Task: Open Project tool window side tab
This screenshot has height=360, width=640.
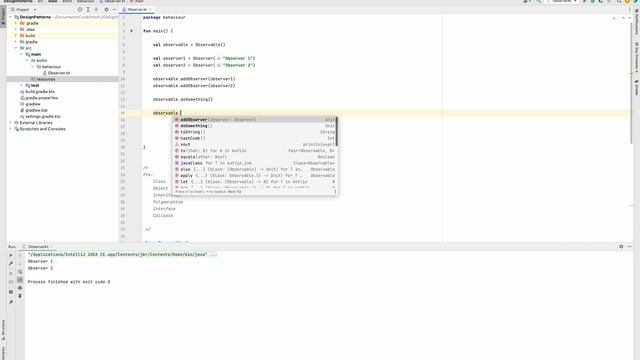Action: [3, 16]
